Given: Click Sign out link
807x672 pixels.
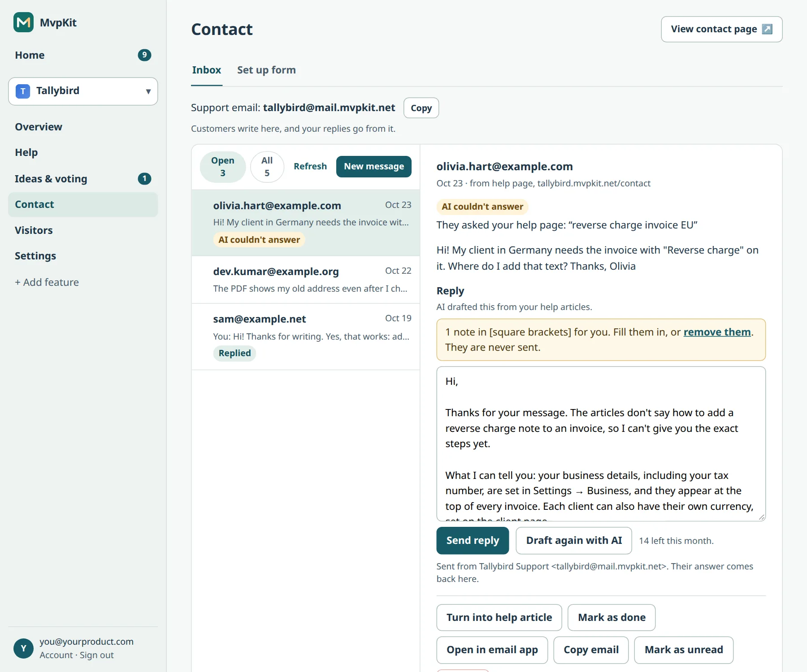Looking at the screenshot, I should click(97, 655).
